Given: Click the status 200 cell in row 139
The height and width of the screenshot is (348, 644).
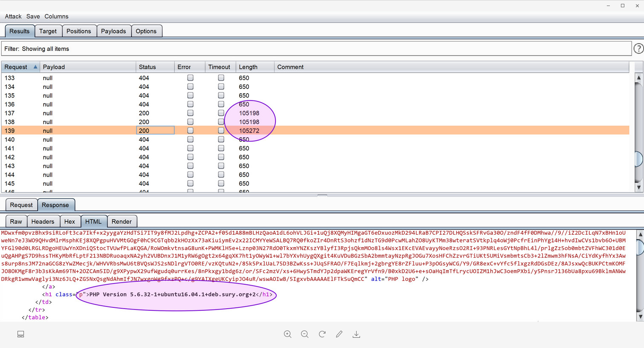Looking at the screenshot, I should click(x=155, y=130).
